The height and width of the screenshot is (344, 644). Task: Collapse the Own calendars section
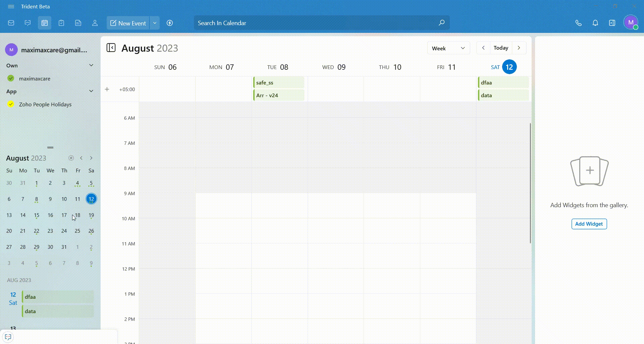click(x=91, y=65)
